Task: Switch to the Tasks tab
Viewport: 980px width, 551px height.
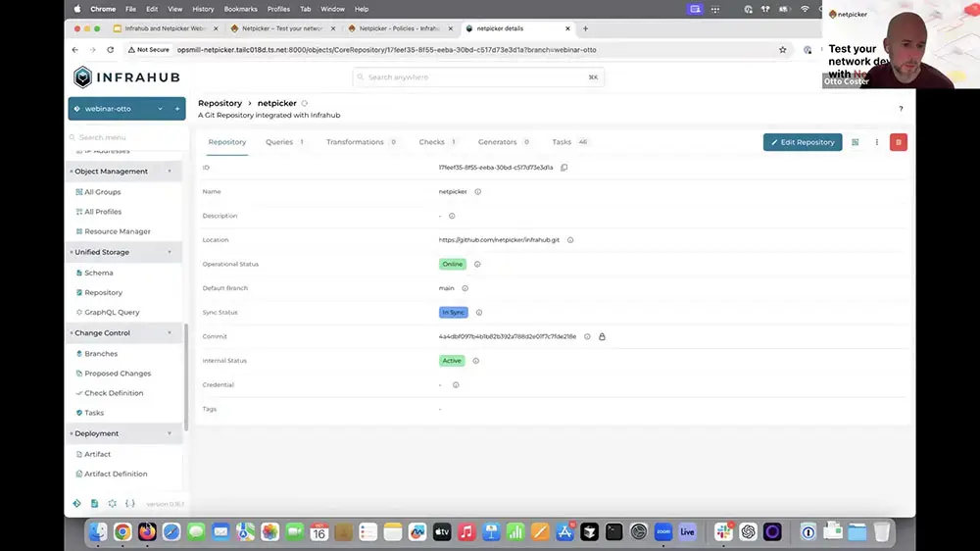Action: pyautogui.click(x=569, y=142)
